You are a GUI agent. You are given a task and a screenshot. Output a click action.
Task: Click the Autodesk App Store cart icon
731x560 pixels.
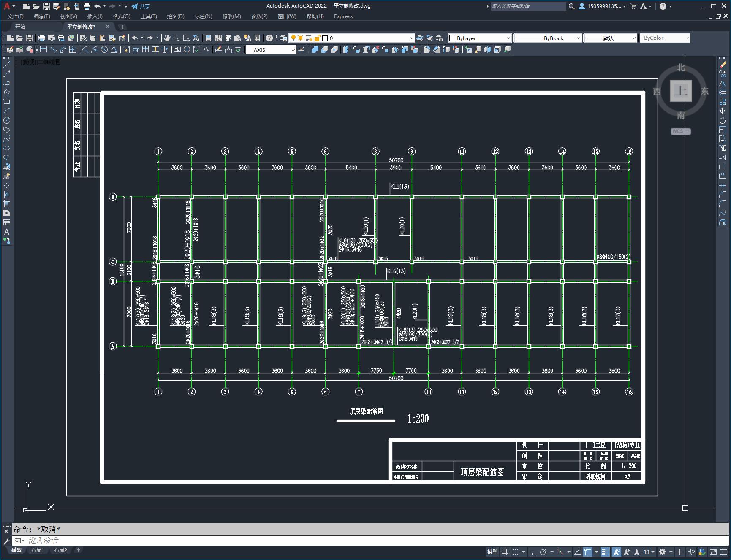633,6
